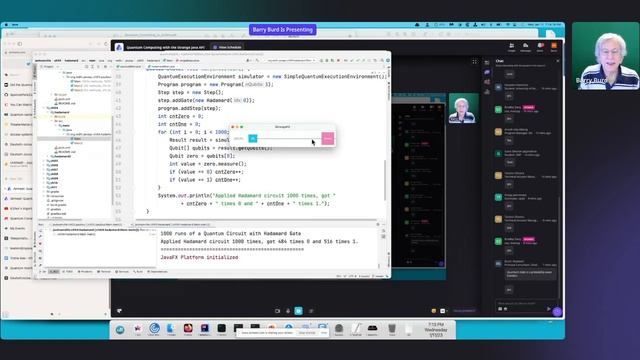Click 'JavaFX Platform initialized' in the console
This screenshot has width=640, height=360.
[199, 258]
